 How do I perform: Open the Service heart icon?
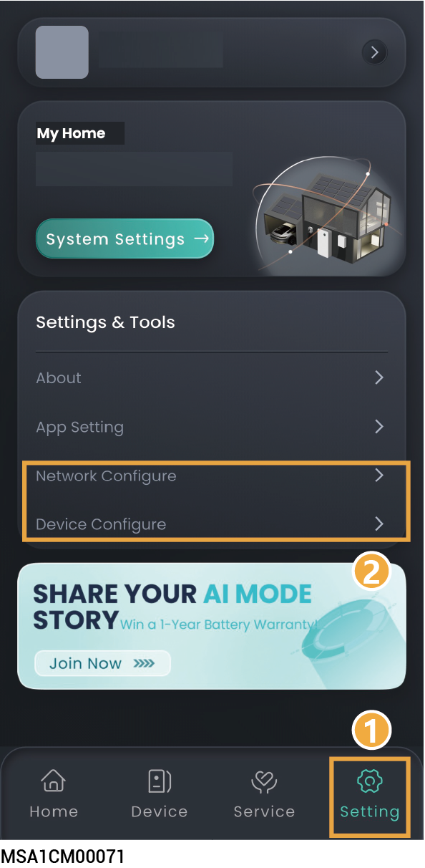pos(264,781)
